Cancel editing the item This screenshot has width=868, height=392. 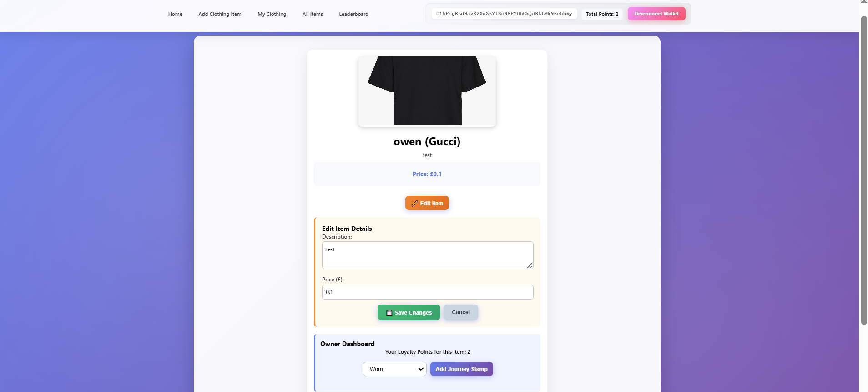tap(460, 312)
